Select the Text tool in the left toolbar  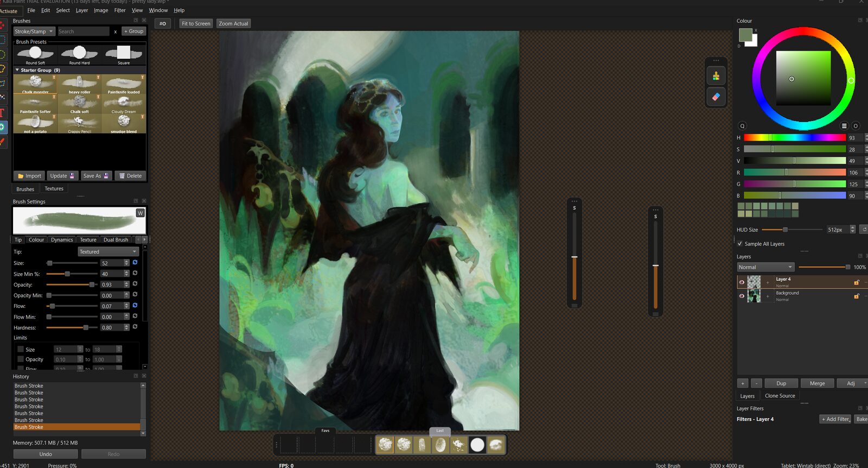click(3, 113)
